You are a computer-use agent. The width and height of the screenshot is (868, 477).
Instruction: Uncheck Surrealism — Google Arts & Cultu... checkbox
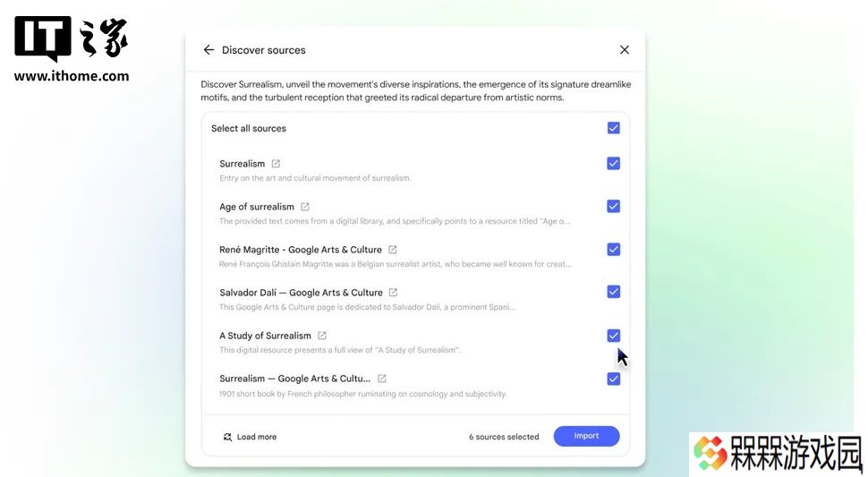613,379
